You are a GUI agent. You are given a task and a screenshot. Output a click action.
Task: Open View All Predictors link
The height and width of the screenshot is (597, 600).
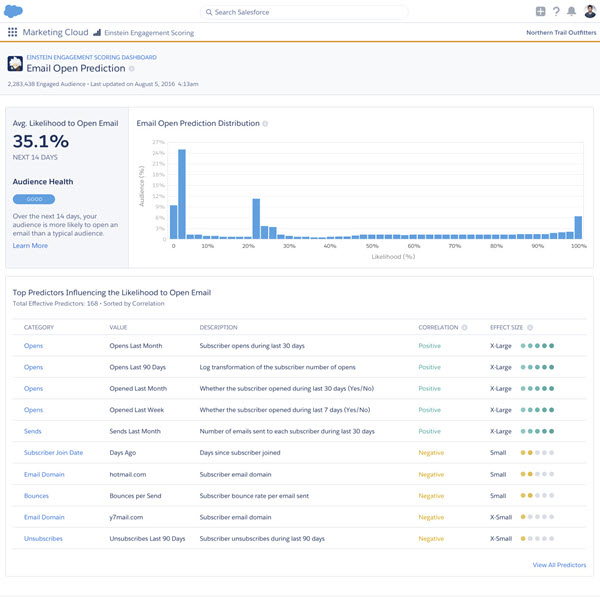pyautogui.click(x=559, y=565)
